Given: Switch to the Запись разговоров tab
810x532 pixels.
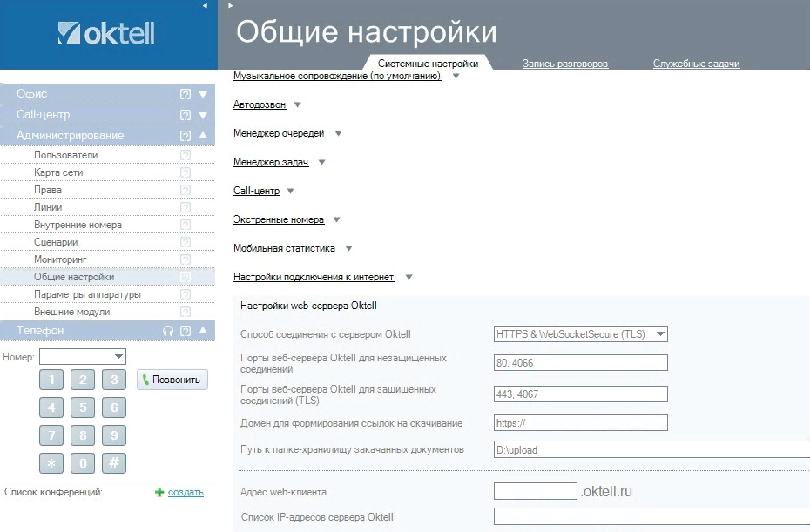Looking at the screenshot, I should 565,63.
